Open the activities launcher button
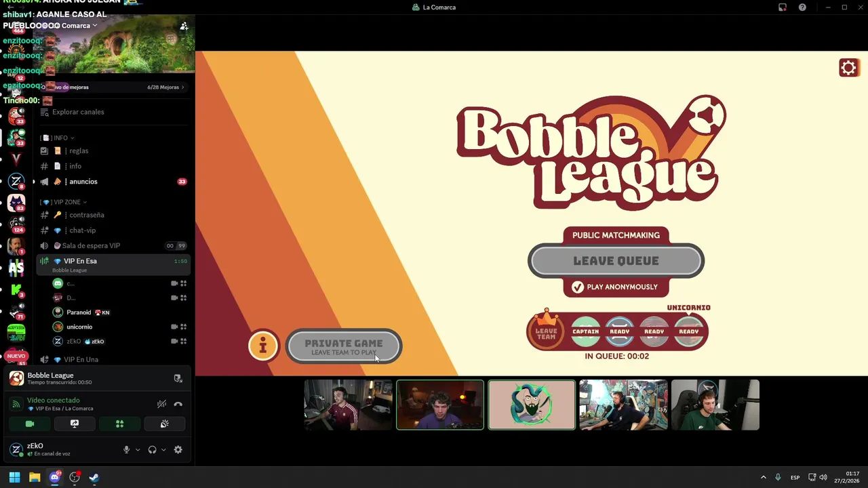This screenshot has width=868, height=488. 119,424
